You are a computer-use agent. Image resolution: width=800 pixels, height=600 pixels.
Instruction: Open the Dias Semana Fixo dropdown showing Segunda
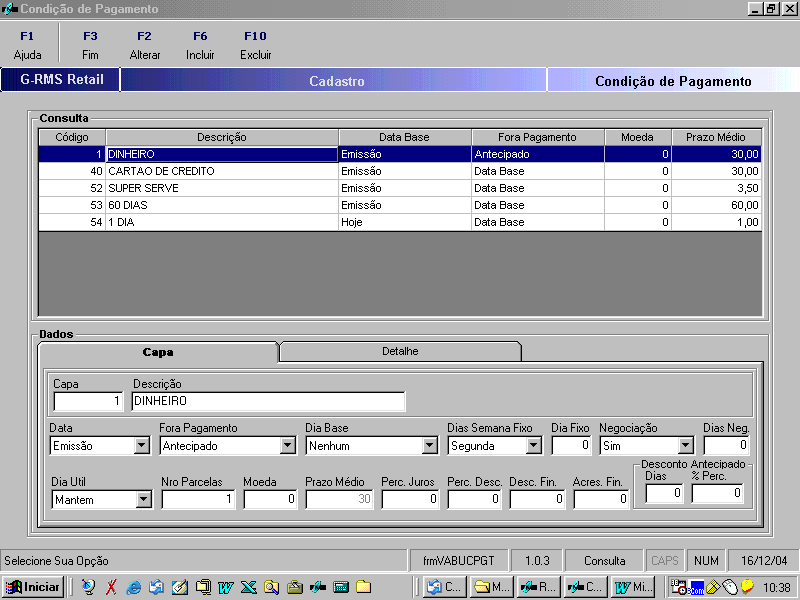(534, 445)
